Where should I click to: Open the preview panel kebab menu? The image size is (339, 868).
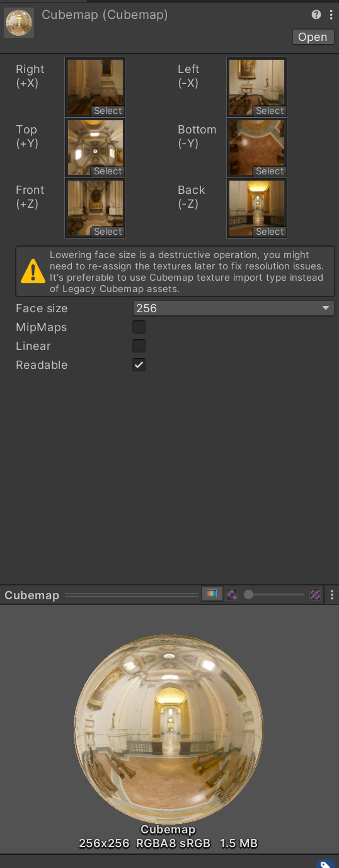(331, 594)
